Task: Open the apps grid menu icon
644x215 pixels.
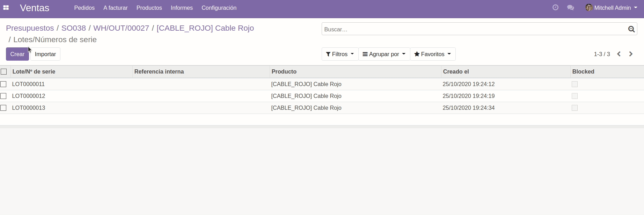Action: coord(6,8)
